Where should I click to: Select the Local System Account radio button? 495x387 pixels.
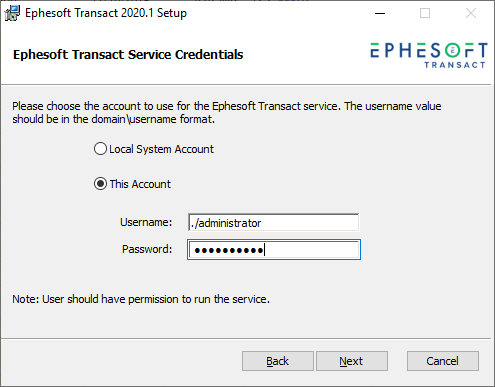point(100,149)
